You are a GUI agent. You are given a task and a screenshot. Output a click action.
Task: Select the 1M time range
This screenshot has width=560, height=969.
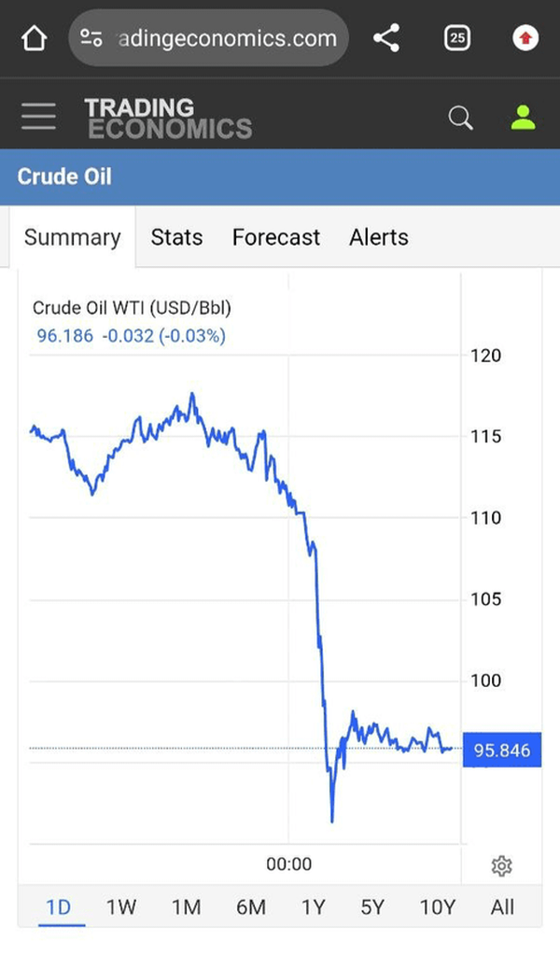point(186,906)
